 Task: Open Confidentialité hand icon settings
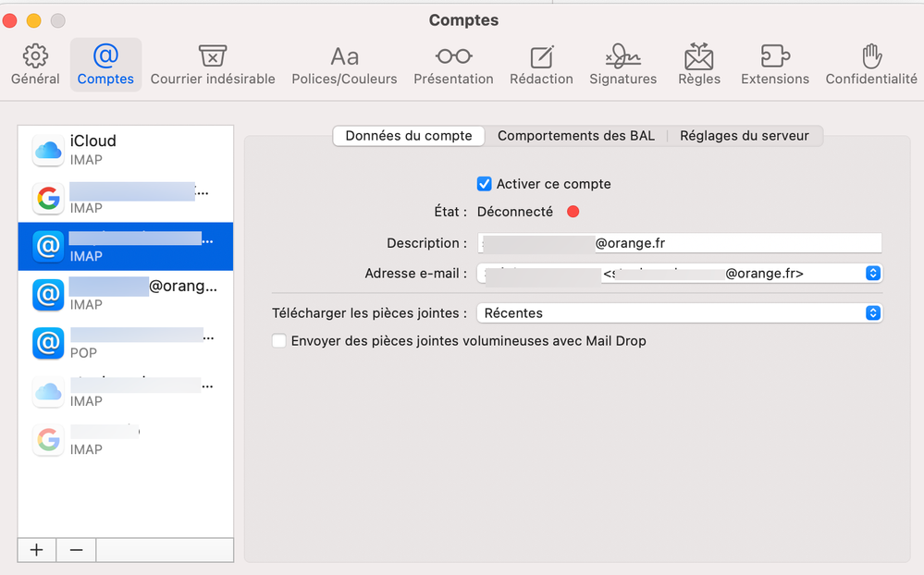871,57
